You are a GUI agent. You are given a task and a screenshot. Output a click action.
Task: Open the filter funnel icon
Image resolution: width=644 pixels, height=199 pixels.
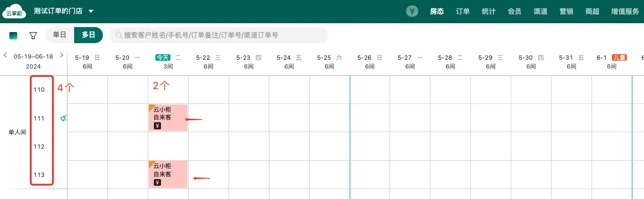click(33, 36)
